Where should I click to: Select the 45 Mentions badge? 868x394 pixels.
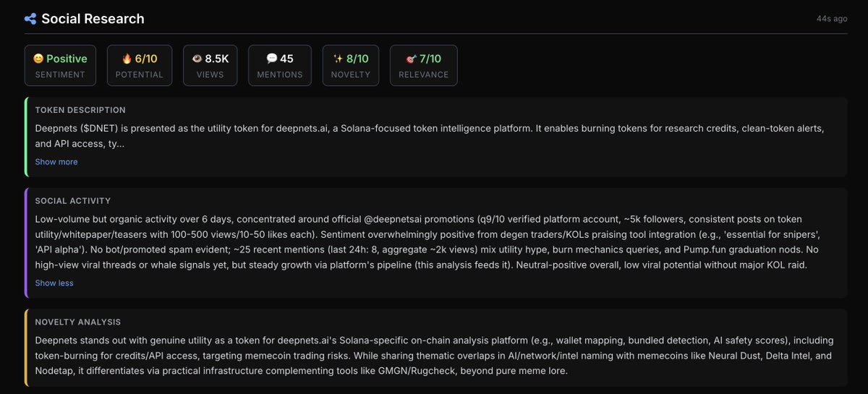pos(280,65)
